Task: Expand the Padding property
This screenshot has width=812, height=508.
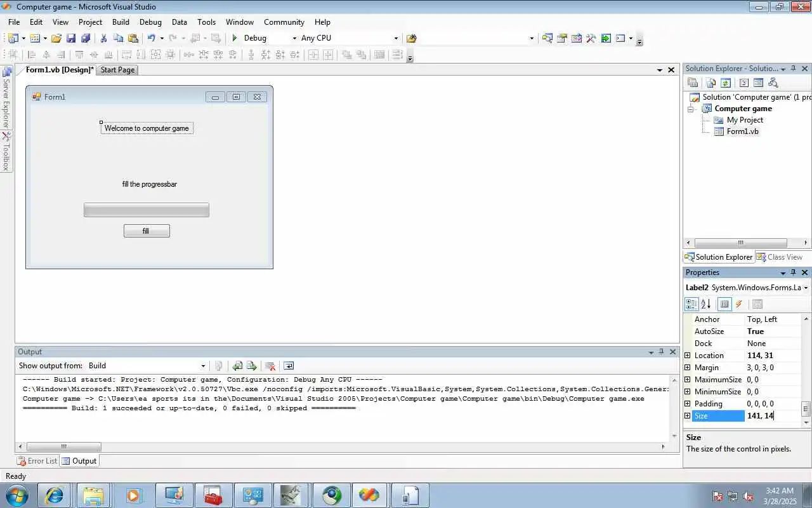Action: tap(688, 404)
